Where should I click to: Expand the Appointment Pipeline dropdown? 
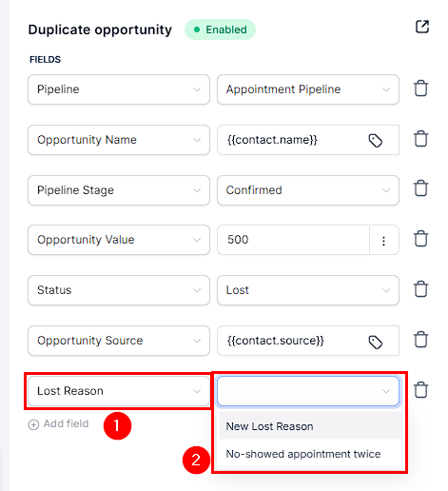tap(308, 89)
